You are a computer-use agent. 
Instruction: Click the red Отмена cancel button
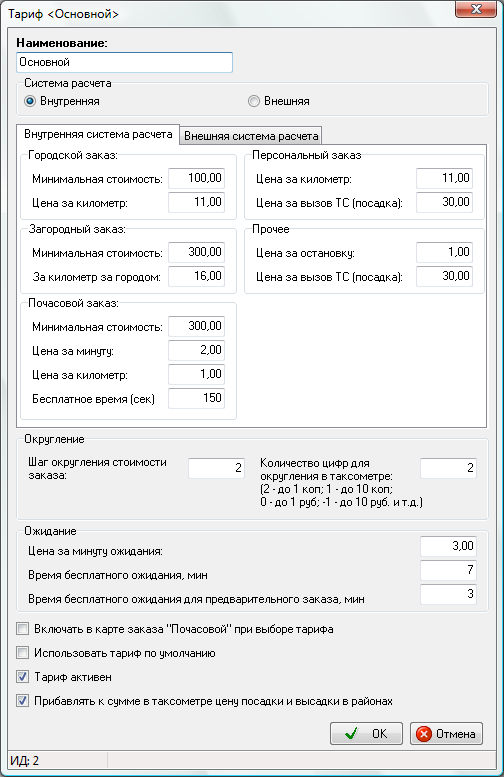click(447, 733)
